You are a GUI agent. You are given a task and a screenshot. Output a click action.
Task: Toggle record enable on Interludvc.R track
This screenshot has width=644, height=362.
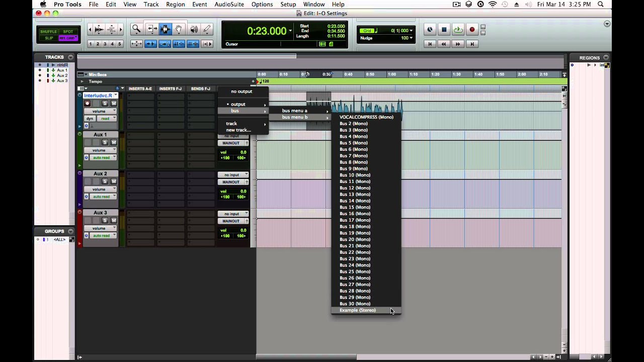88,103
